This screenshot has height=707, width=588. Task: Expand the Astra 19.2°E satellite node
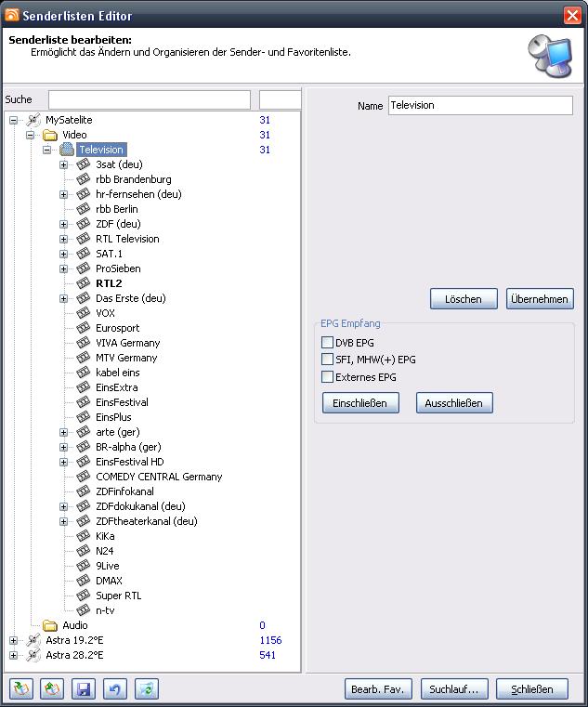pos(13,640)
